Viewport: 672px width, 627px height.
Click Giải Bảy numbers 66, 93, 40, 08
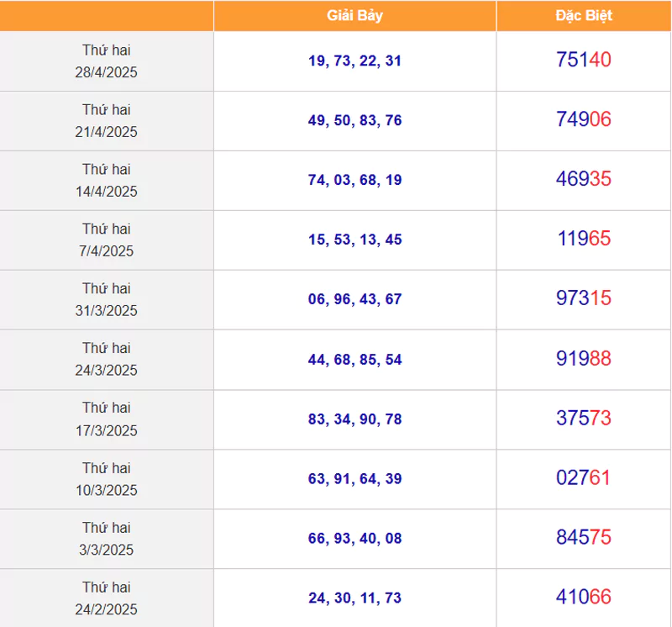[354, 539]
